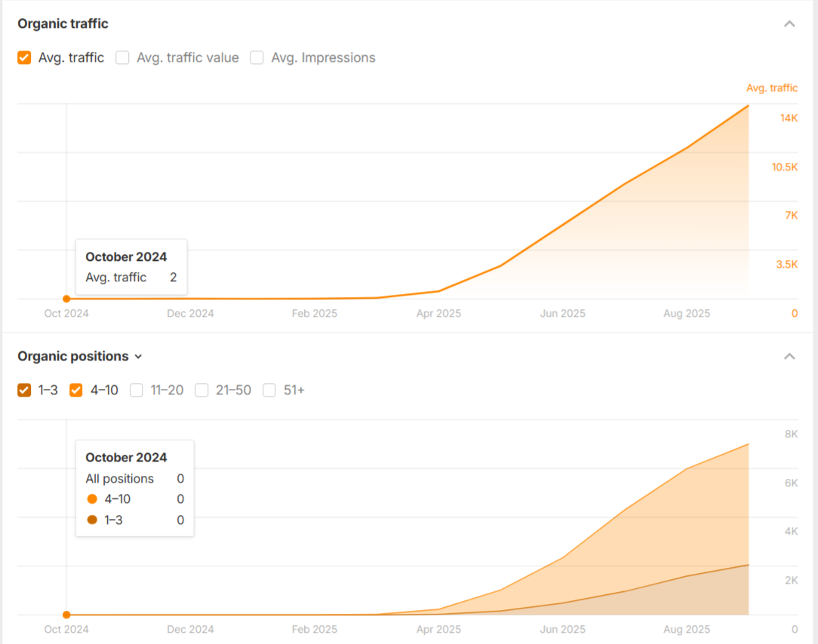Click the October 2024 point on positions chart
This screenshot has height=644, width=818.
click(x=66, y=615)
